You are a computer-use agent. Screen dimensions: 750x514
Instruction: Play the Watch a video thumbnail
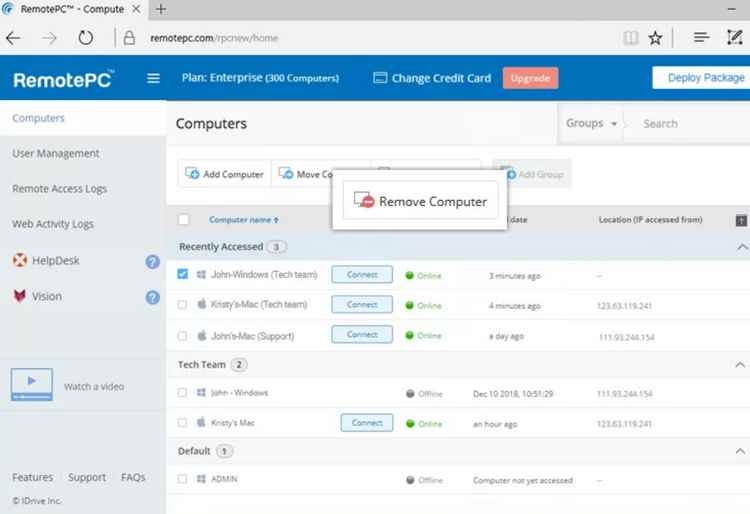coord(32,384)
